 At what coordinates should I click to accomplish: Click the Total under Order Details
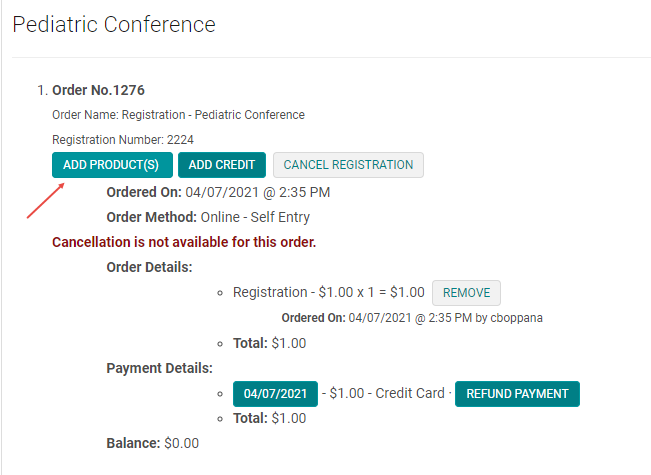269,343
